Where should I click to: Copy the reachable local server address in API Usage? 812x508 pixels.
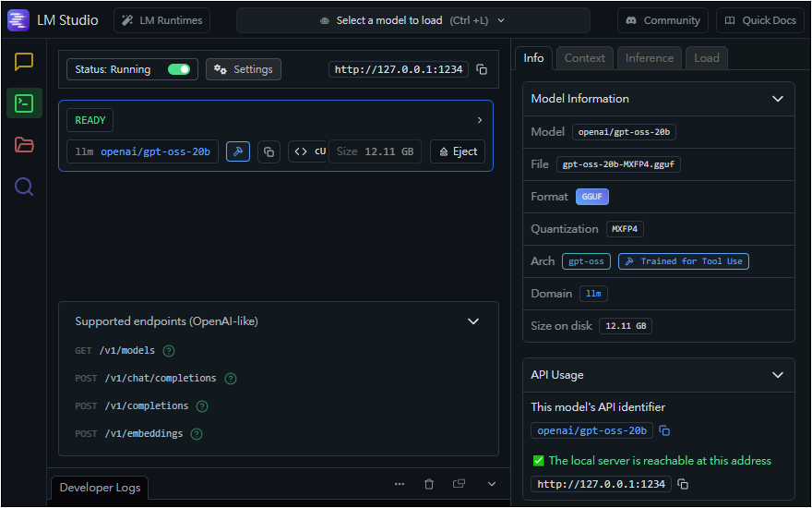tap(683, 484)
